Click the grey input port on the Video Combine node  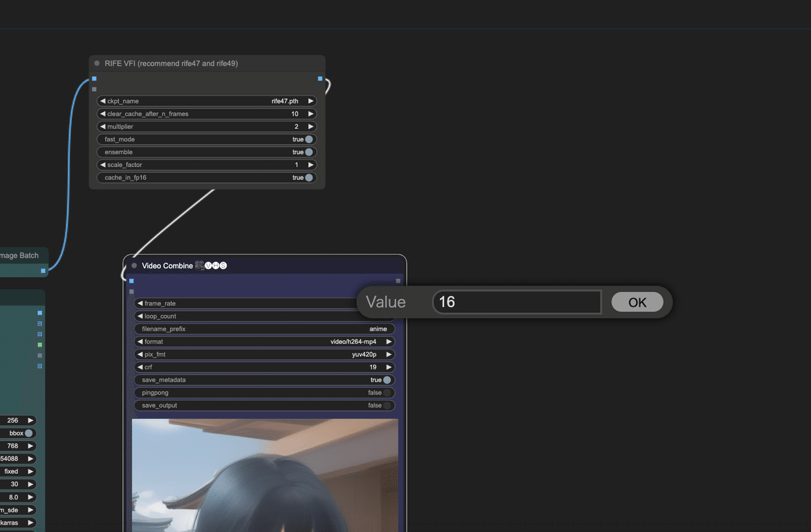[131, 291]
